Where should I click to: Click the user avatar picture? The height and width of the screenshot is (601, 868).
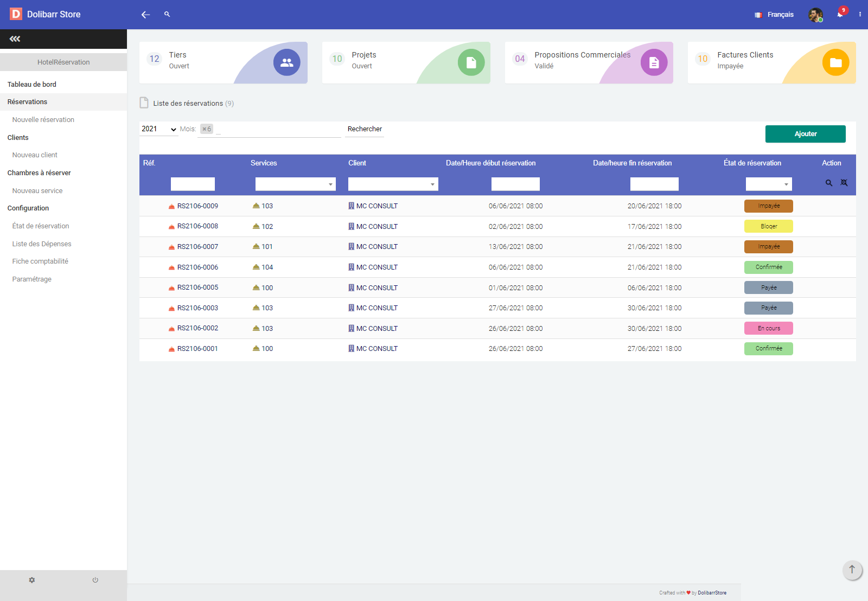coord(815,15)
